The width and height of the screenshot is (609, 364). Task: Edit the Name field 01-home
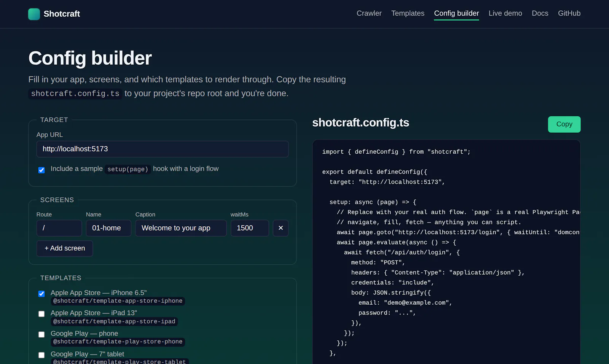[108, 228]
